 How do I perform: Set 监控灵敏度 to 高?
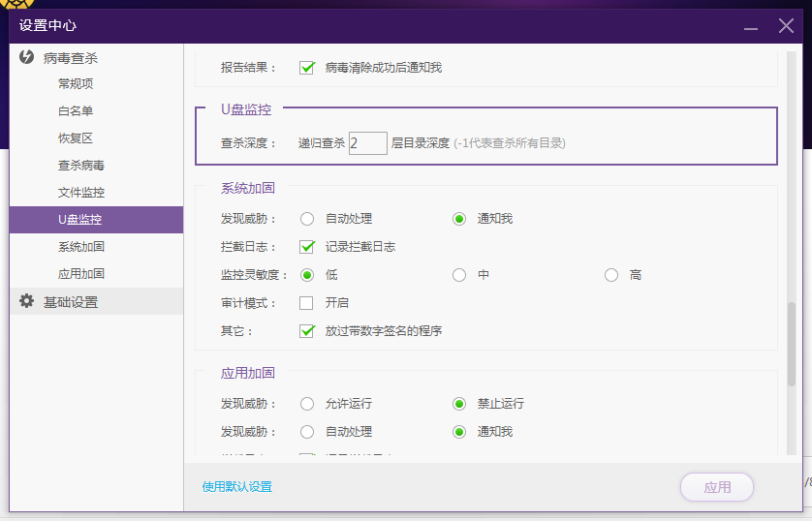(611, 275)
